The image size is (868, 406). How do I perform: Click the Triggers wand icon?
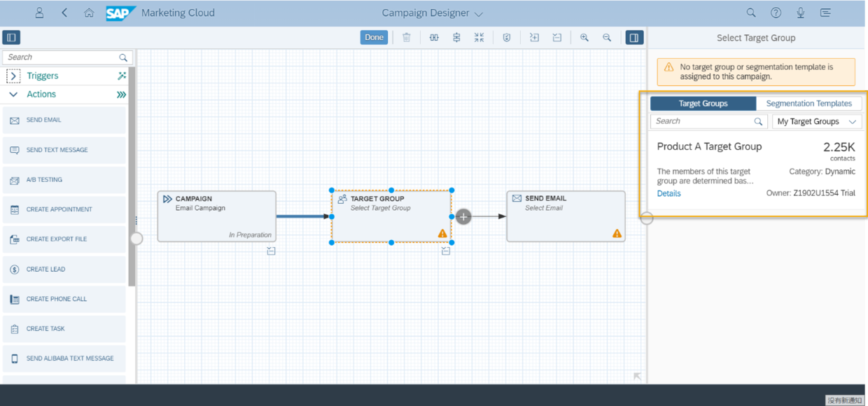pyautogui.click(x=122, y=76)
